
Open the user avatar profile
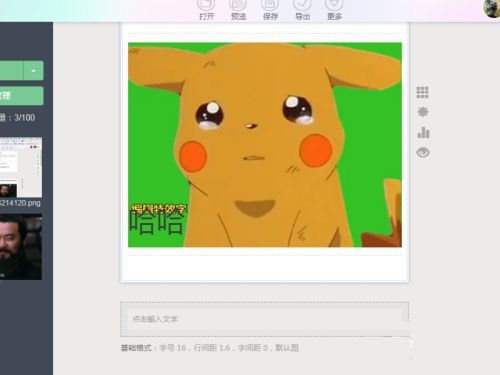tap(492, 7)
